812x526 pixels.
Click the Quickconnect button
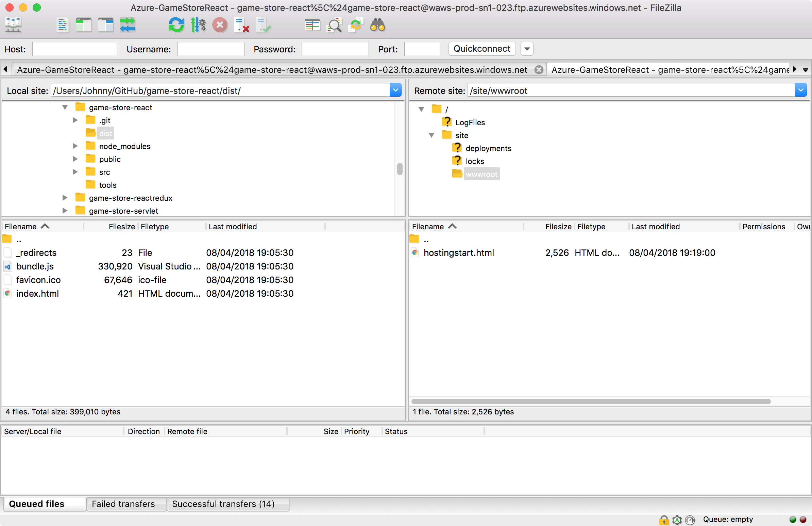click(x=482, y=49)
